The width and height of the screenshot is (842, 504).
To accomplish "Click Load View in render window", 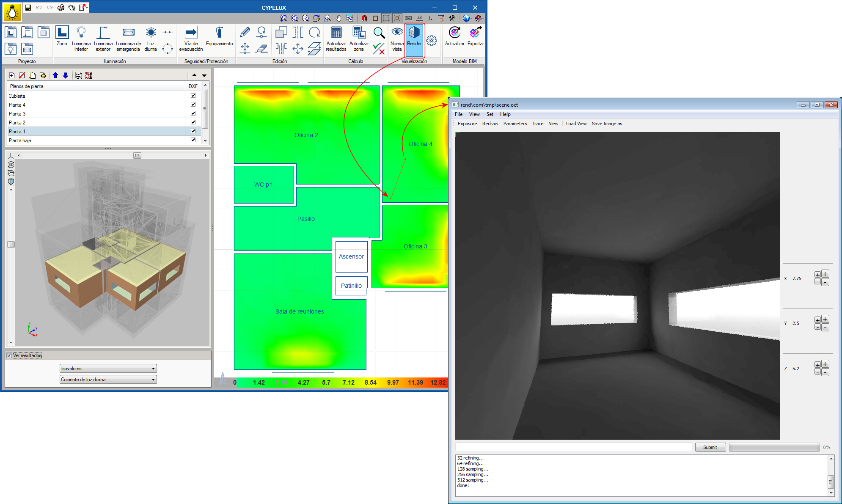I will tap(576, 124).
